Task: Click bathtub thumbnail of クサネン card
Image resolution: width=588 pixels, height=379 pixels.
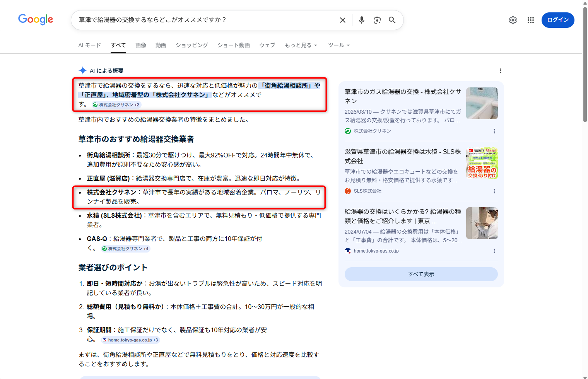Action: point(482,103)
